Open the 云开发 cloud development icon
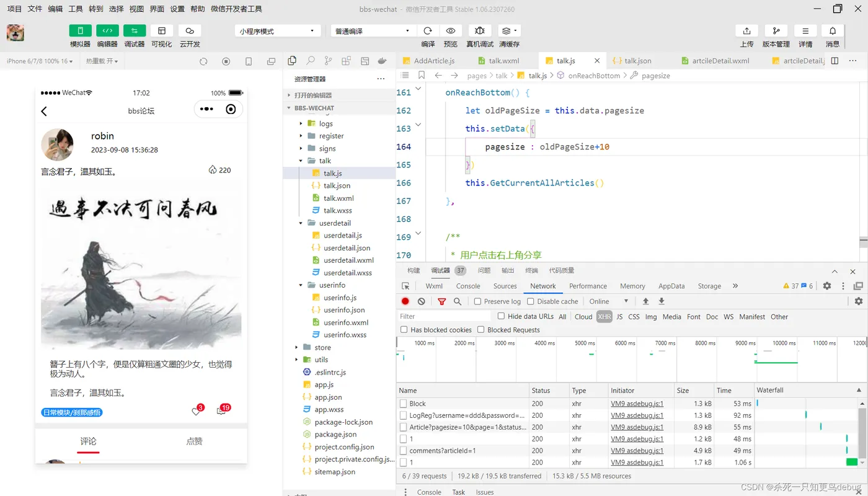 point(190,31)
